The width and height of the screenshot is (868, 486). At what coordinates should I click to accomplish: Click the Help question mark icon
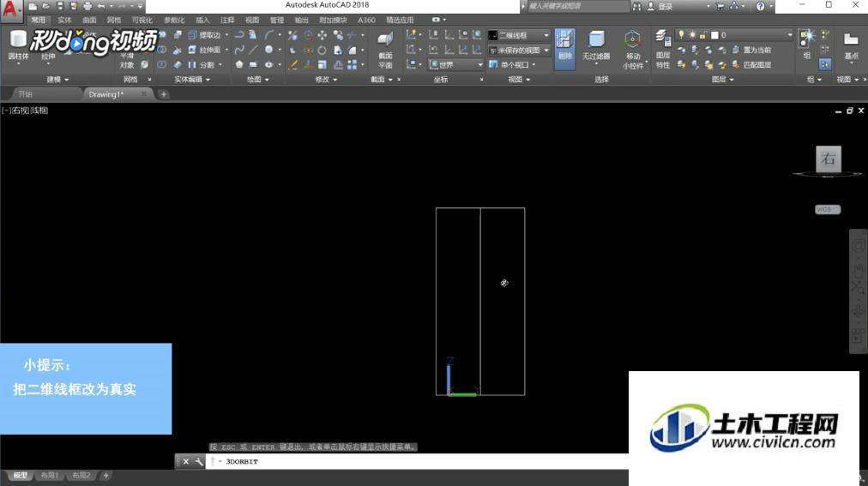coord(761,6)
